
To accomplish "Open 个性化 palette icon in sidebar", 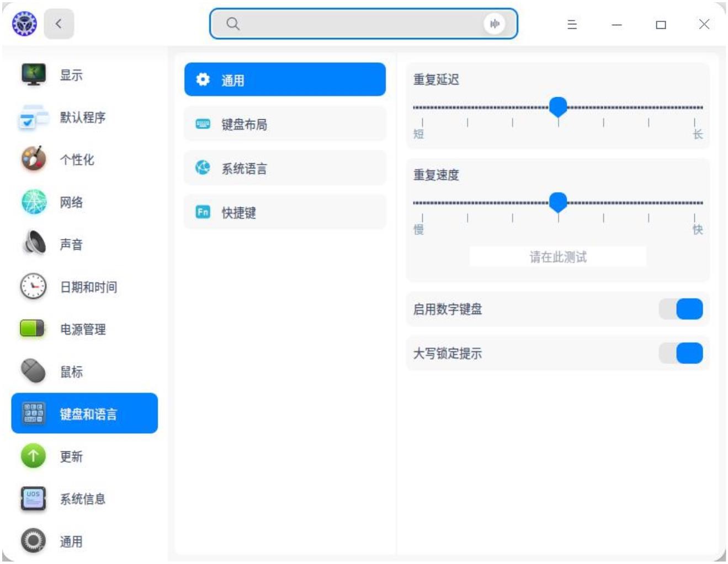I will (x=34, y=159).
